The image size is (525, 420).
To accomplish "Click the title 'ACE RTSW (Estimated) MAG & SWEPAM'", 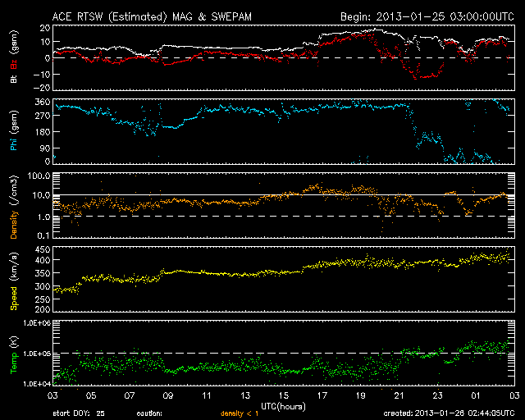I will pos(152,16).
